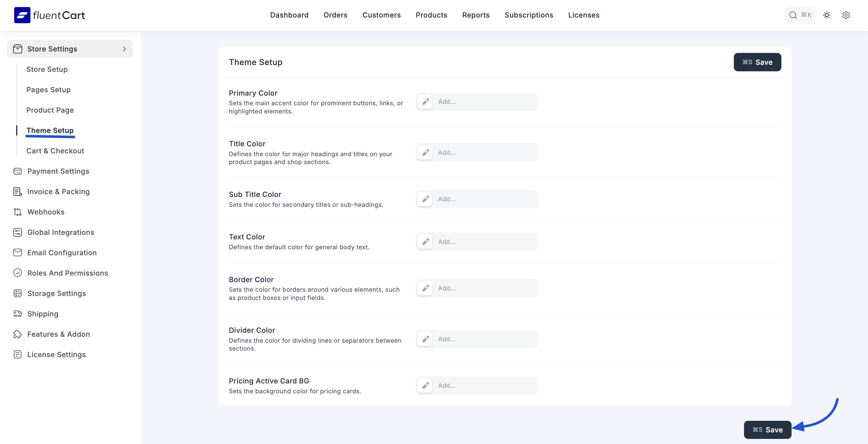Open the Title Color picker swatch
The image size is (868, 444).
[x=425, y=153]
